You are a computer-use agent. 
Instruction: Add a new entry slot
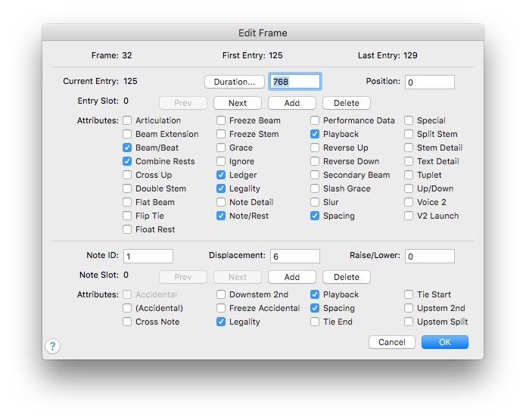coord(292,103)
